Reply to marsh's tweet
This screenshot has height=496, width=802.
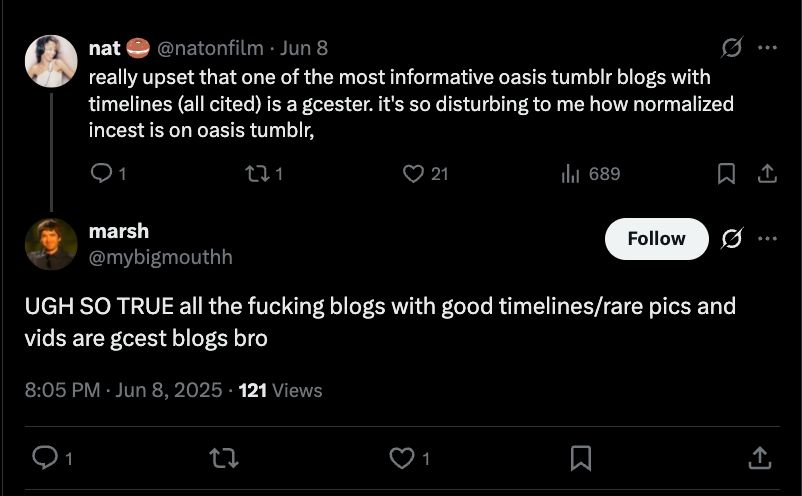45,458
